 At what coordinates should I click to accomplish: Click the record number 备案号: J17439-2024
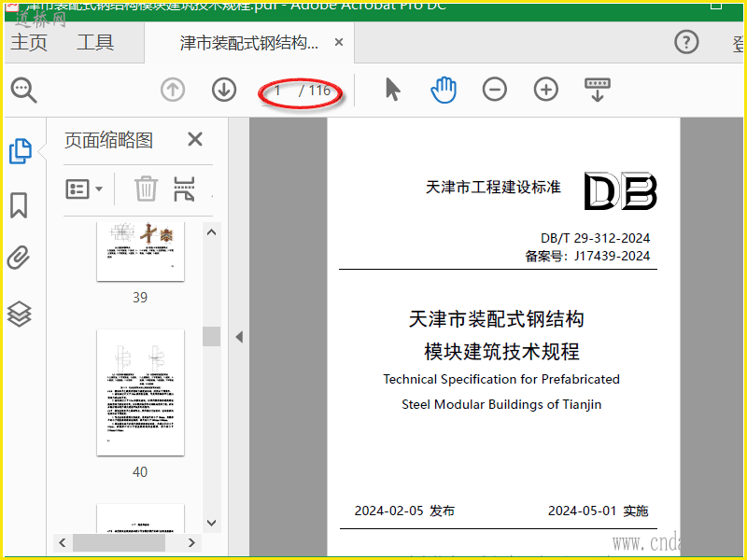587,256
